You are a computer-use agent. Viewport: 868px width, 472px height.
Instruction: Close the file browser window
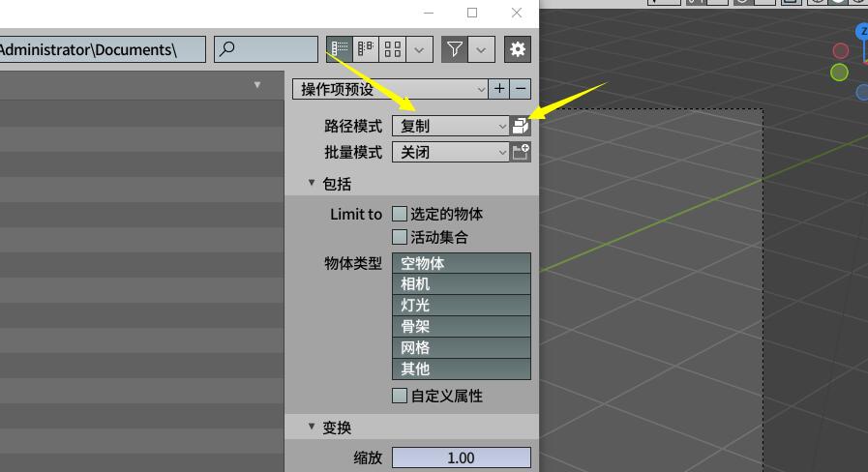517,13
